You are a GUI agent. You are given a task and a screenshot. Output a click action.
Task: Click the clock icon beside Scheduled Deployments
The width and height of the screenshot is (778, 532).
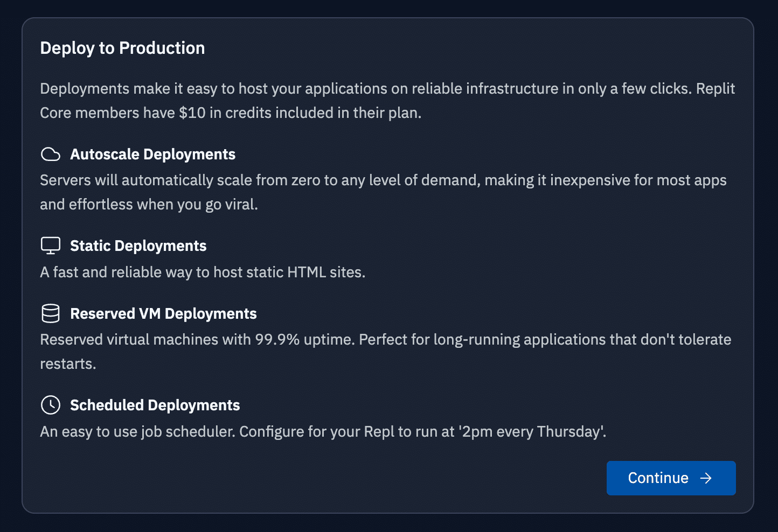pyautogui.click(x=51, y=405)
